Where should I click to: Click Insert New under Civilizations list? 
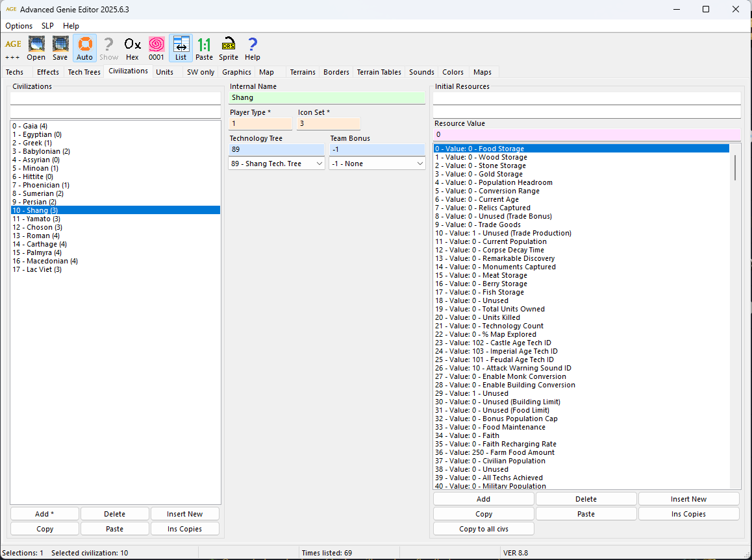click(184, 514)
